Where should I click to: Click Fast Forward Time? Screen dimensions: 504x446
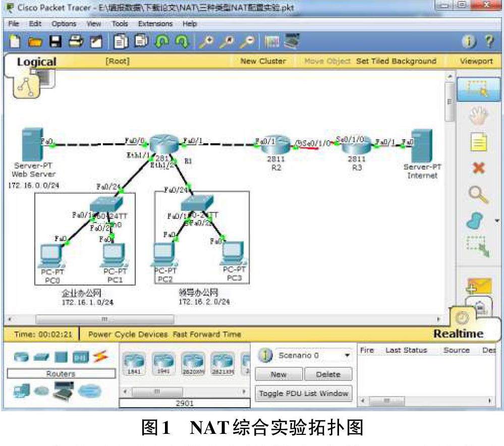click(x=207, y=334)
